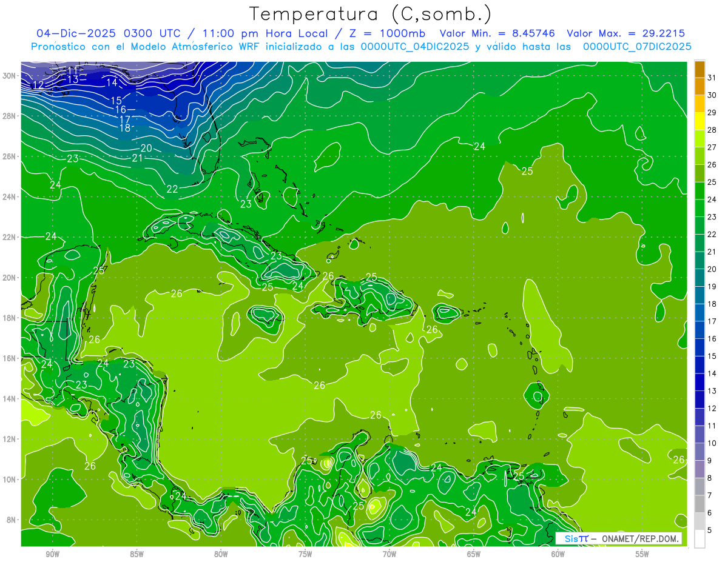Click the white legend swatch below label 5
This screenshot has width=728, height=562.
pyautogui.click(x=700, y=539)
